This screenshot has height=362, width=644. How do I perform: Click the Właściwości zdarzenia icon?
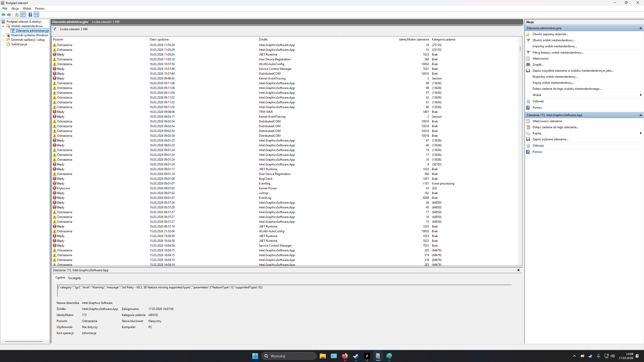coord(528,121)
